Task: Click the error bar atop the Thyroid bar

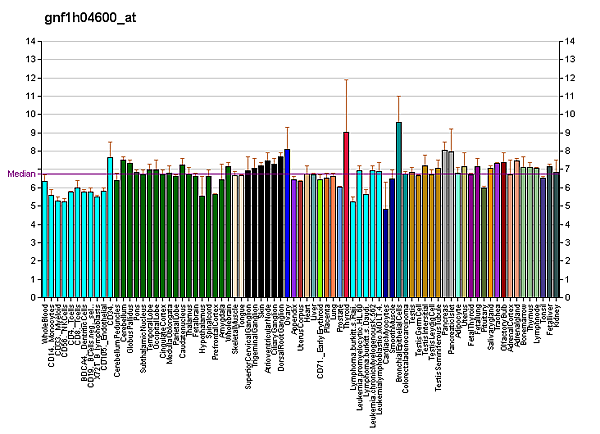Action: coord(346,105)
